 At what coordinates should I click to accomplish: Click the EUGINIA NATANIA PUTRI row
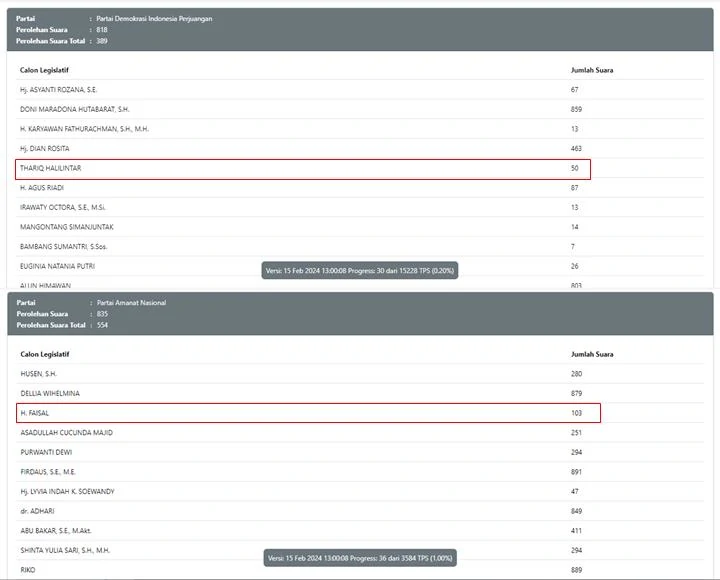point(360,266)
